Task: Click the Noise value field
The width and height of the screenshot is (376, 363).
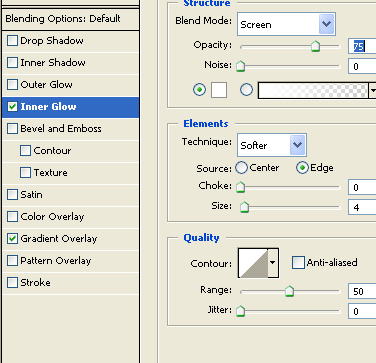Action: coord(362,66)
